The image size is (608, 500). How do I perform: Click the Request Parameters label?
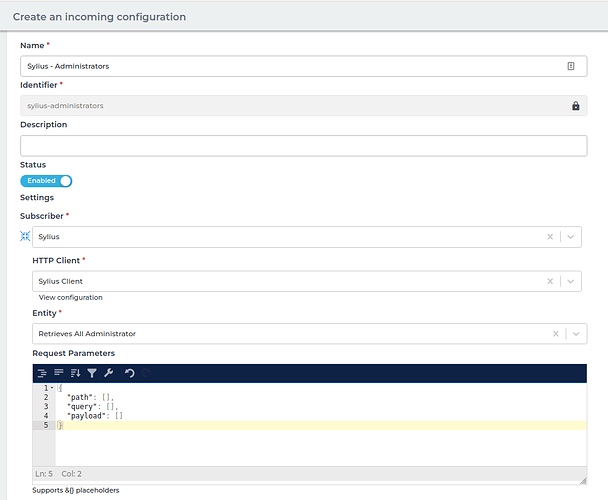[x=74, y=353]
